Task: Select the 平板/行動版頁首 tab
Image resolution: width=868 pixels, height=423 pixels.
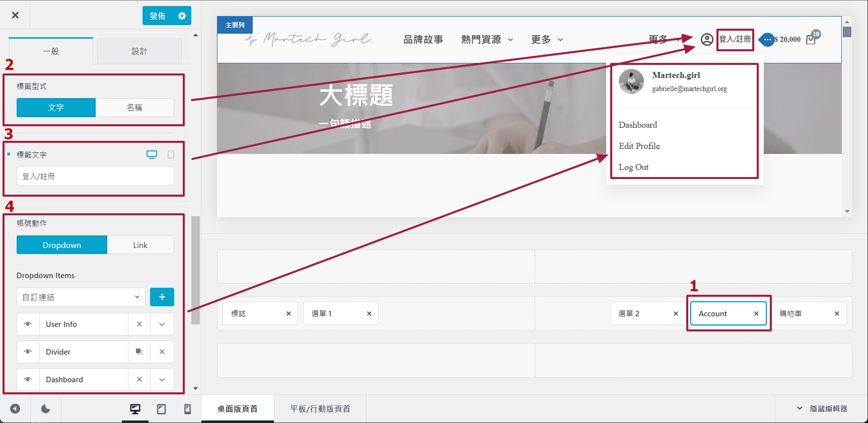Action: (320, 409)
